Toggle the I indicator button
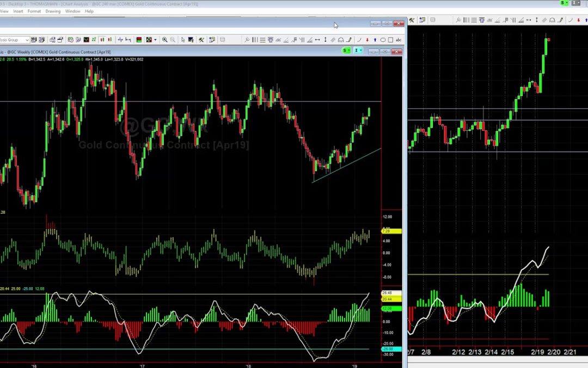 coord(358,50)
